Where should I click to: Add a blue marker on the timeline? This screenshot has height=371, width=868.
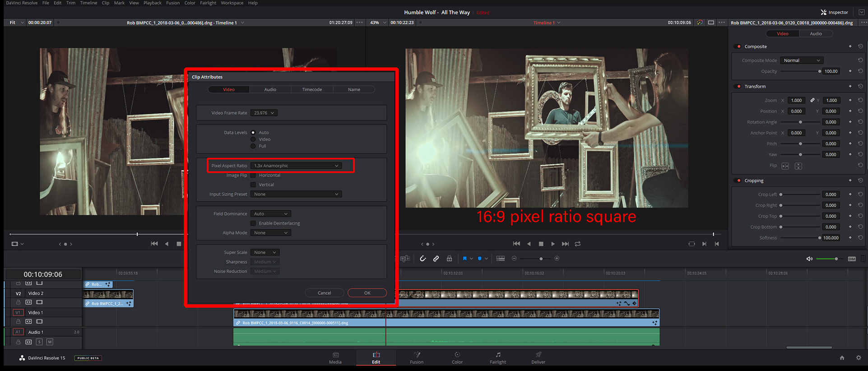pyautogui.click(x=480, y=259)
